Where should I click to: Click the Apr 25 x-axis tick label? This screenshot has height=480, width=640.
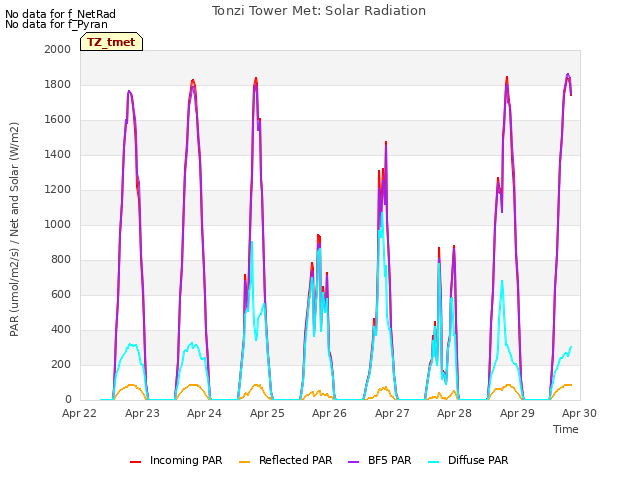[267, 413]
